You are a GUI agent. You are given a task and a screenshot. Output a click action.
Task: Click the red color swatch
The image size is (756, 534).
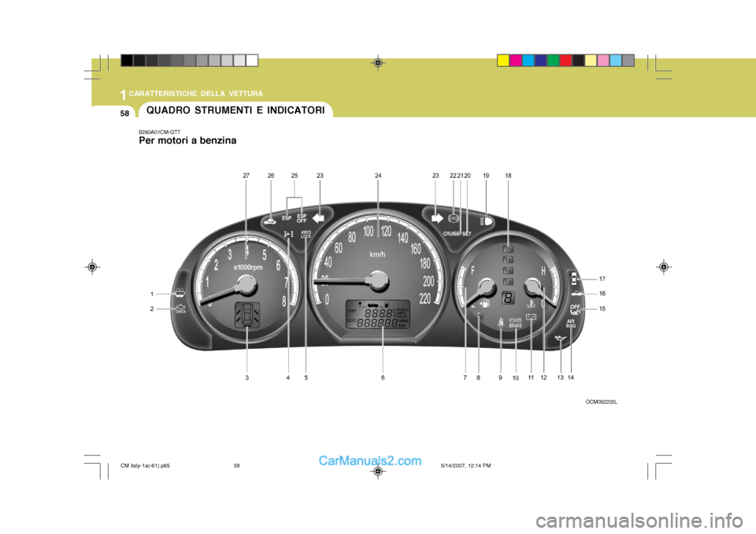point(566,61)
